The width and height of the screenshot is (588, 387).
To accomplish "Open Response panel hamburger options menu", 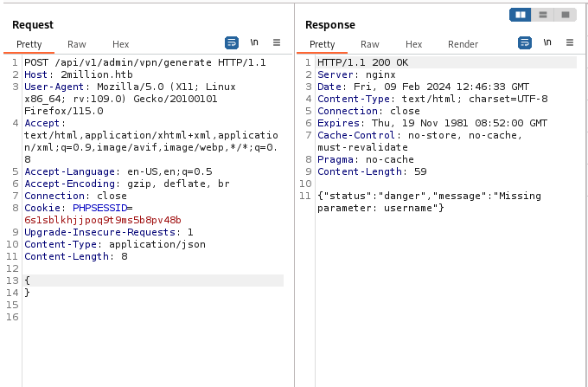I will tap(570, 42).
